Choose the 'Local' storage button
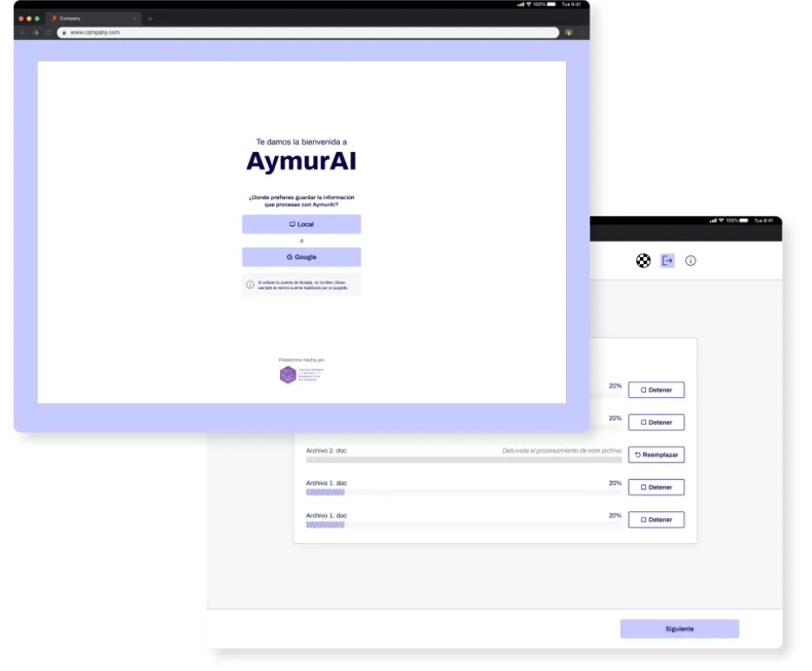812x671 pixels. [x=301, y=224]
